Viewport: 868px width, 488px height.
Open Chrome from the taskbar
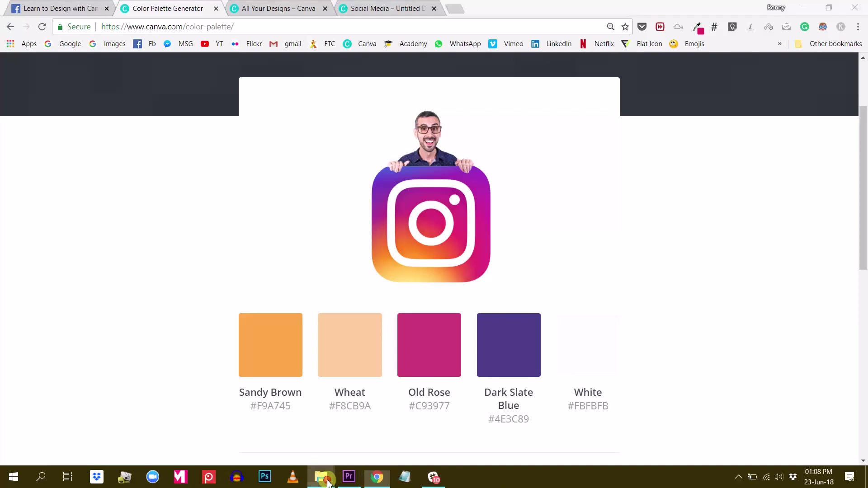[377, 477]
